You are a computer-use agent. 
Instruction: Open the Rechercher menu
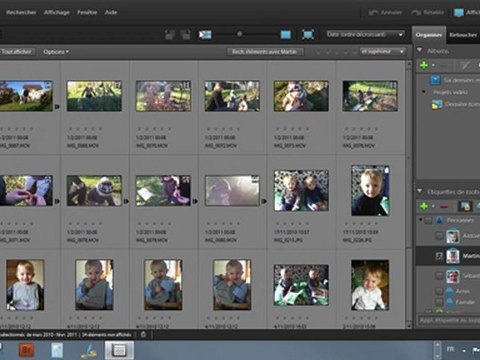pos(21,13)
